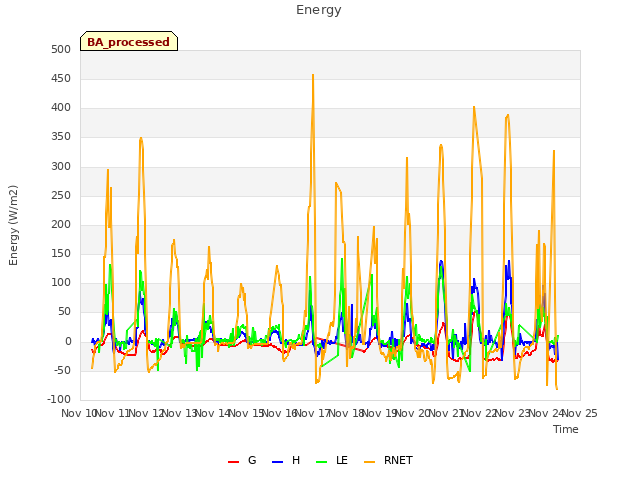The width and height of the screenshot is (640, 480).
Task: Click the Nov 21 x-axis date label
Action: click(x=446, y=413)
